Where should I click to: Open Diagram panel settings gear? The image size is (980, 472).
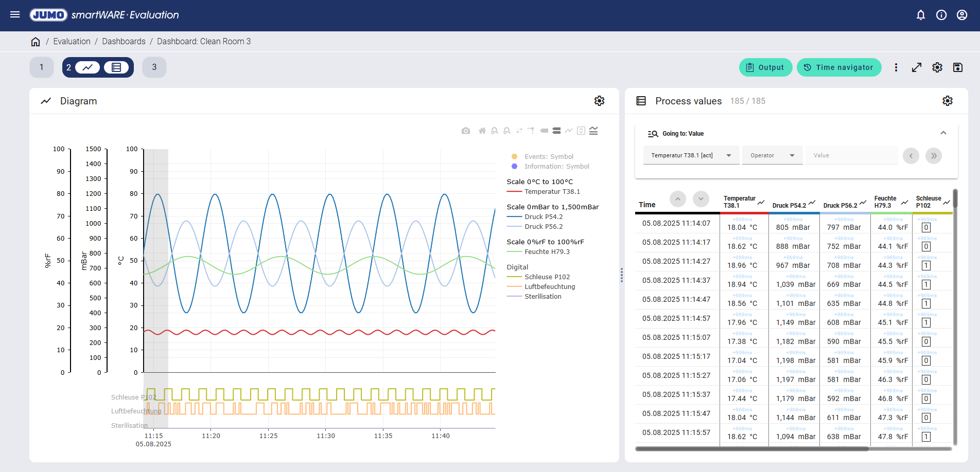click(x=599, y=101)
